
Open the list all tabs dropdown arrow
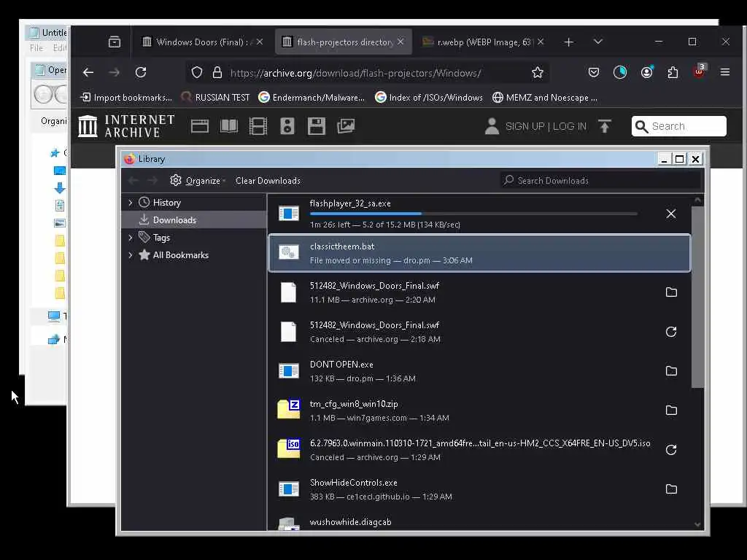(x=598, y=42)
